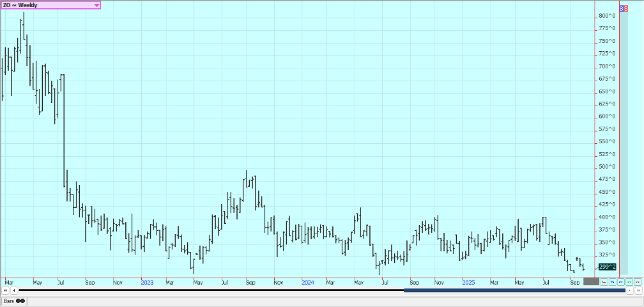Screen dimensions: 644x307
Task: Open the ZO Weekly symbol dropdown arrow
Action: tap(96, 5)
